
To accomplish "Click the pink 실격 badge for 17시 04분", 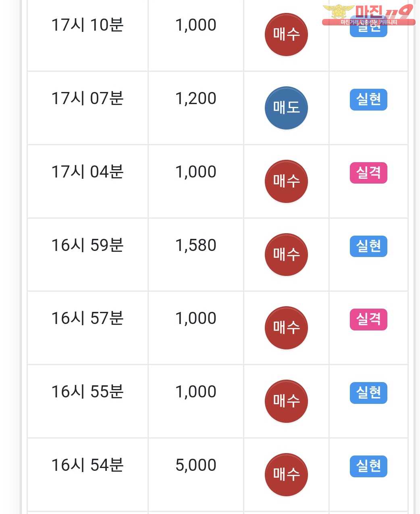I will pyautogui.click(x=368, y=173).
